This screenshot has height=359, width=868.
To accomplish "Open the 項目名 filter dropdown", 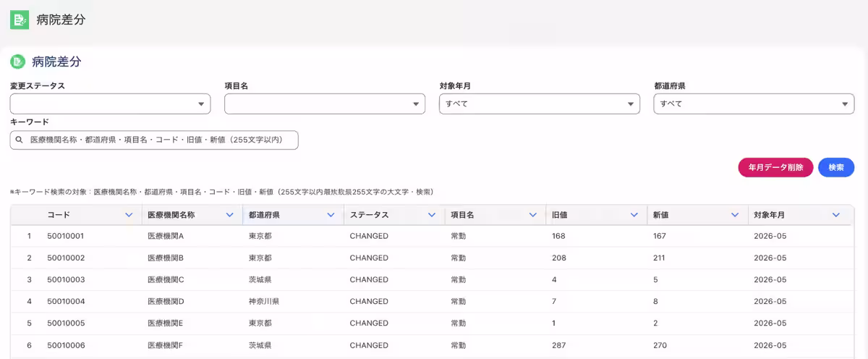I will pos(325,104).
